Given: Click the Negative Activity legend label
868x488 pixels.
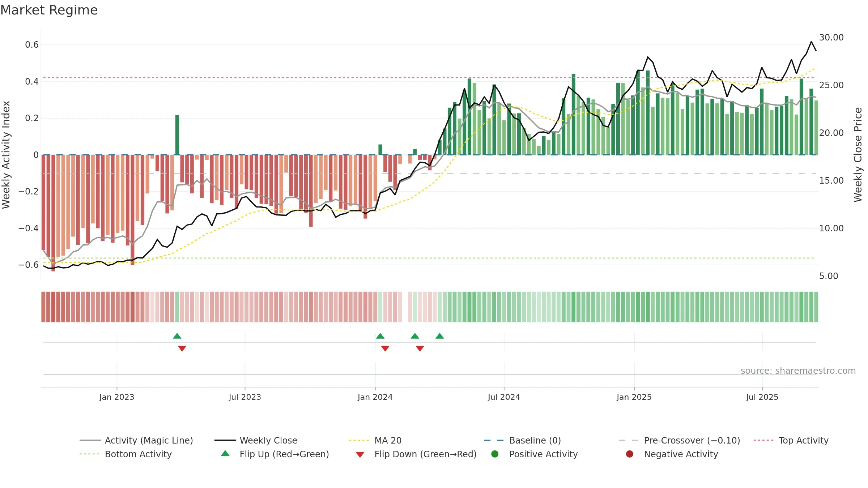Looking at the screenshot, I should (681, 454).
